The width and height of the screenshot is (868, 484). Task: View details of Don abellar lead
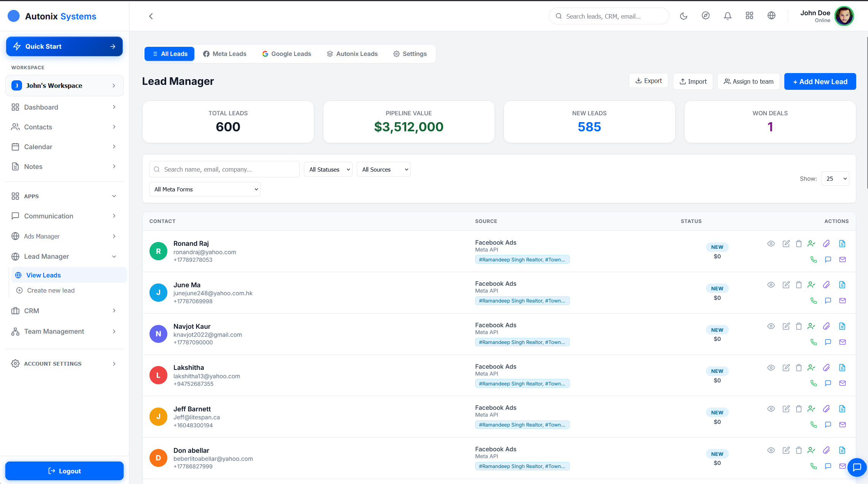coord(771,450)
